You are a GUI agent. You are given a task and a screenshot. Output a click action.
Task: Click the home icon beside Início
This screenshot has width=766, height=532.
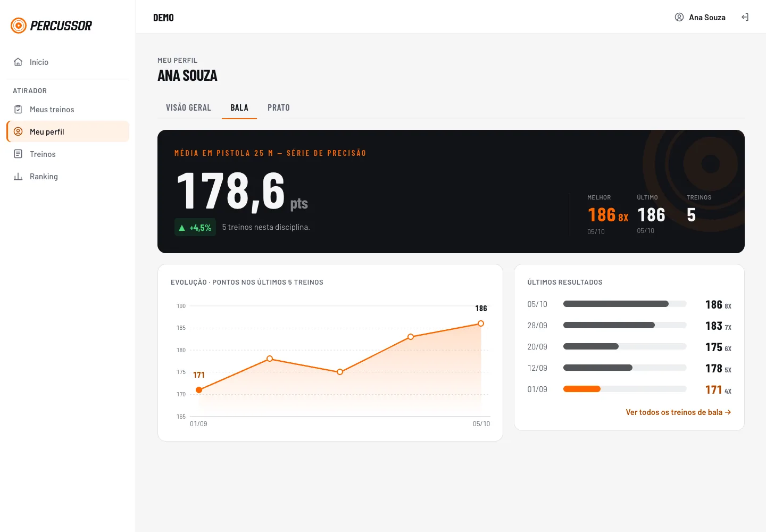[x=18, y=62]
